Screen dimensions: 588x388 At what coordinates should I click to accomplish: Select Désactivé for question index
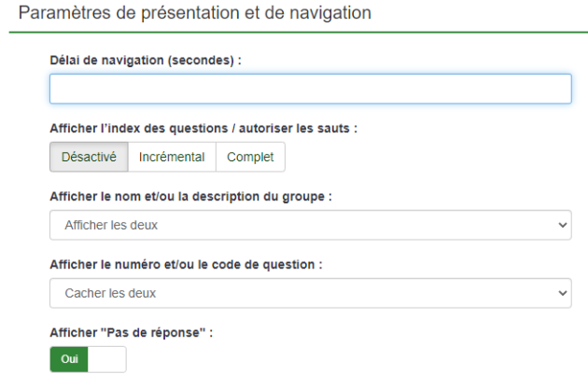click(x=89, y=157)
